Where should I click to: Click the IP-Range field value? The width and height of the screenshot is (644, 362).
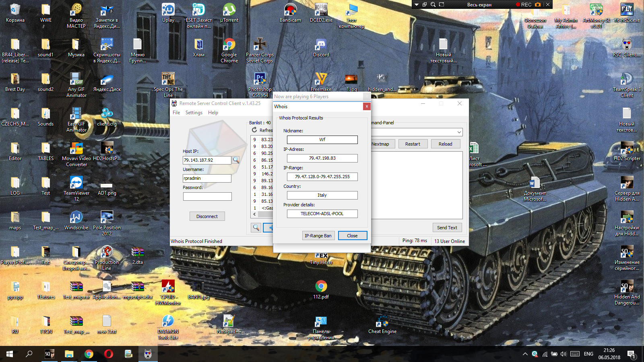coord(322,177)
